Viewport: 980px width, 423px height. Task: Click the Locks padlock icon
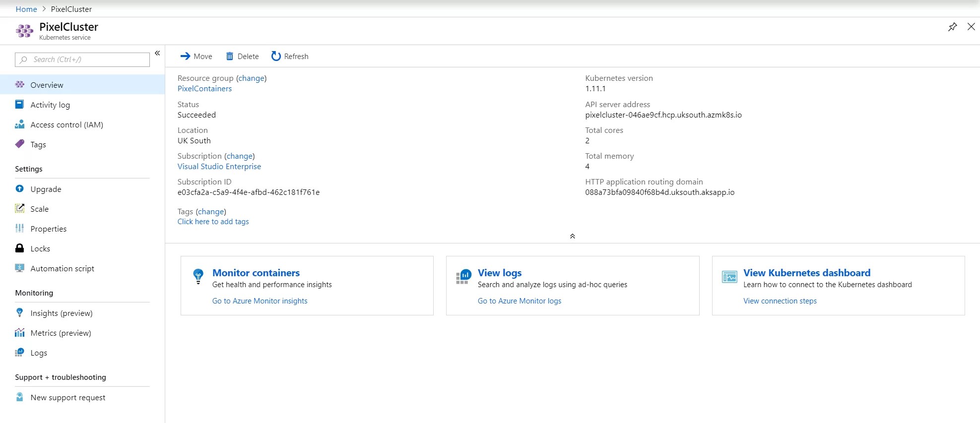point(20,248)
